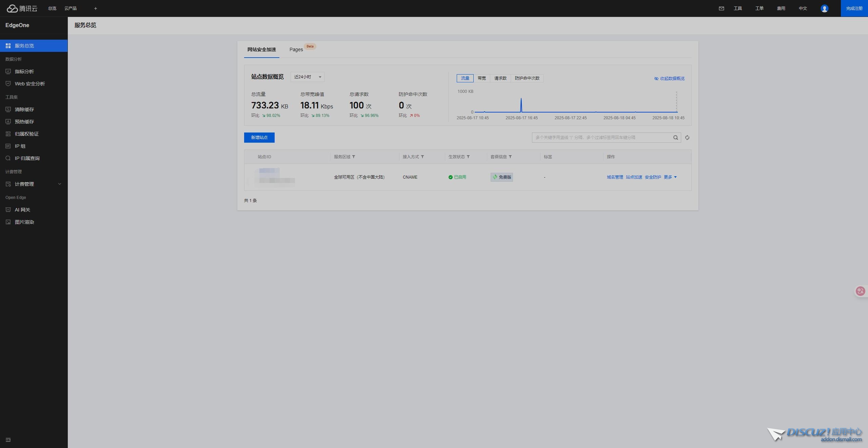The width and height of the screenshot is (868, 448).
Task: Switch the chart to 请求数 metric
Action: click(x=500, y=78)
